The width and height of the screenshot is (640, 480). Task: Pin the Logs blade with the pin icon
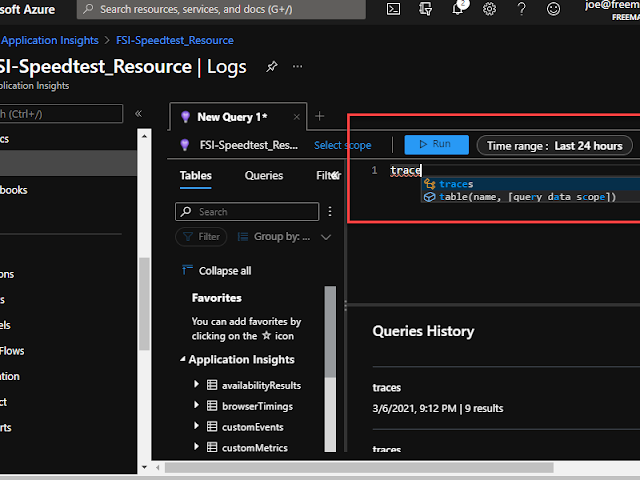[272, 66]
